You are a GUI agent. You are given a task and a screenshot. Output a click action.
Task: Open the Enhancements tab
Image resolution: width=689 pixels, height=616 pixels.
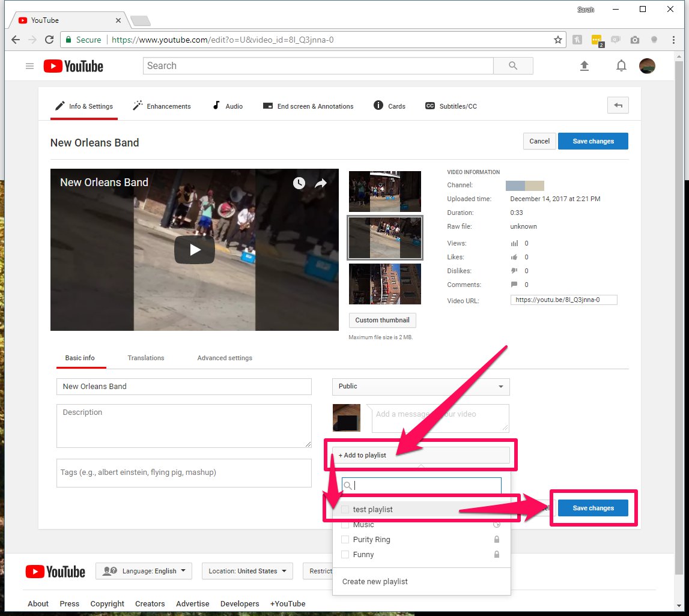pos(162,106)
